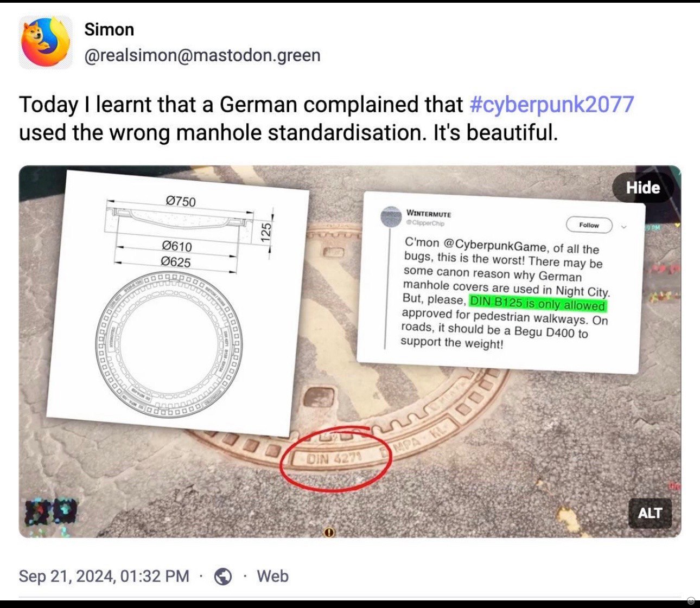Screen dimensions: 700x608
Task: Open Simon's Firefox doge avatar
Action: 46,42
